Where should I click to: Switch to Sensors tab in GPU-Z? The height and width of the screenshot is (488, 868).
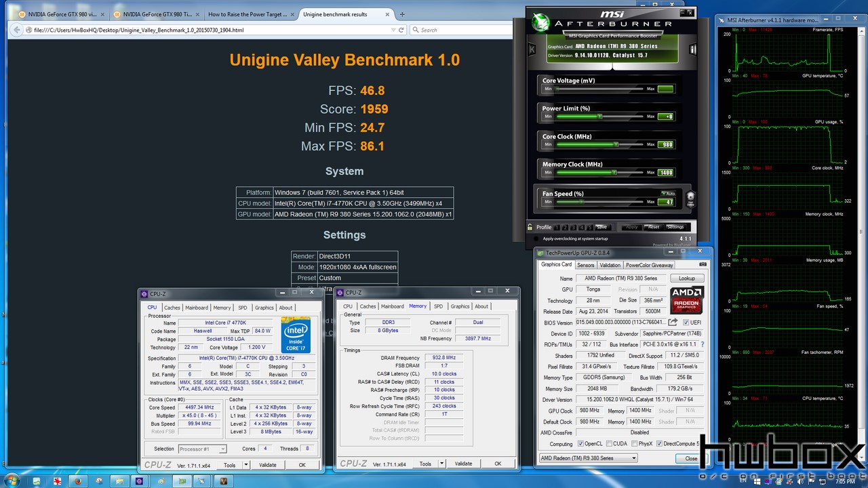(585, 265)
